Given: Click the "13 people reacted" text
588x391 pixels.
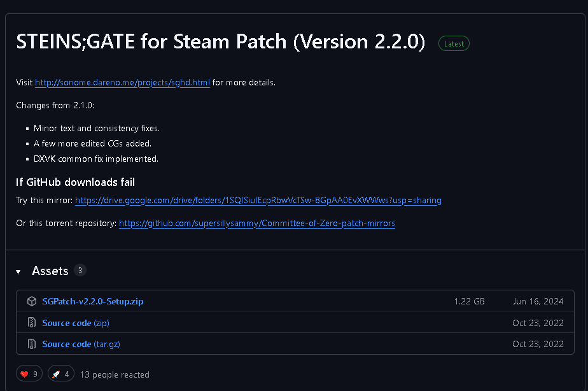Looking at the screenshot, I should pyautogui.click(x=115, y=374).
